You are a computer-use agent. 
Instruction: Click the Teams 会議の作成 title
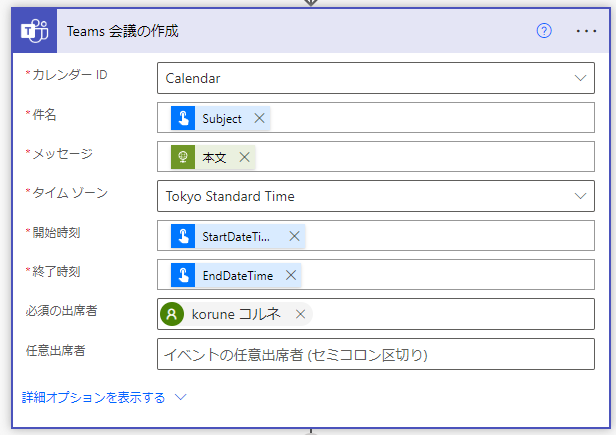(x=122, y=31)
